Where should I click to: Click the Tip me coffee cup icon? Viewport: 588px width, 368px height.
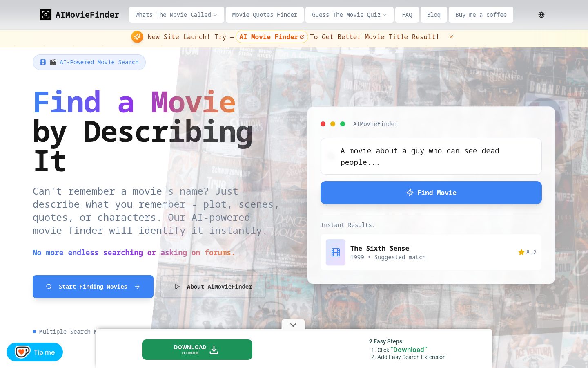[22, 352]
